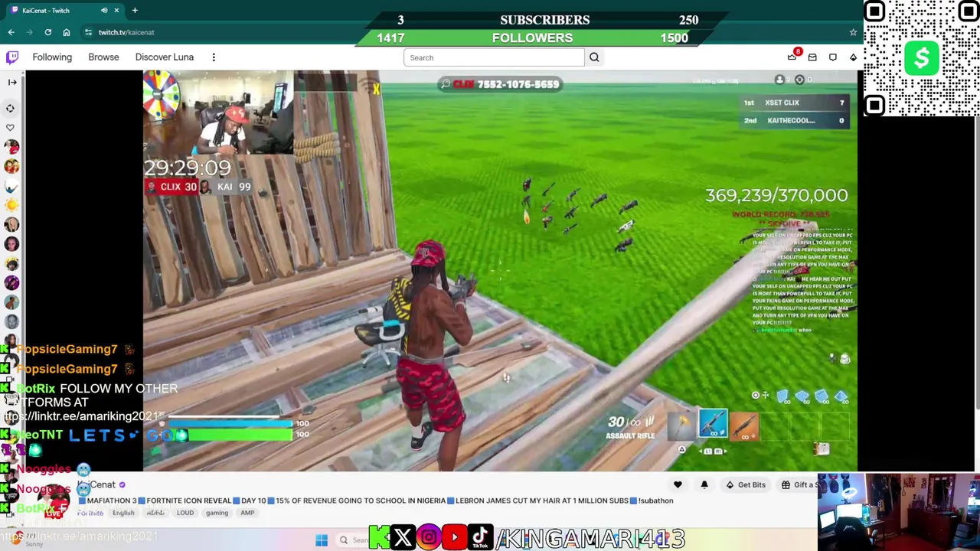Go forward in browser
This screenshot has width=980, height=551.
[x=29, y=32]
